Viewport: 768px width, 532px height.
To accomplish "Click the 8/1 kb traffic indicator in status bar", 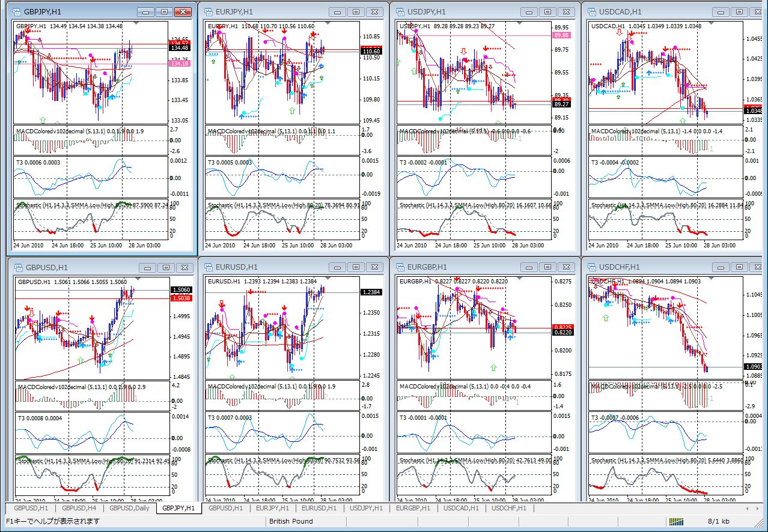I will [x=719, y=521].
